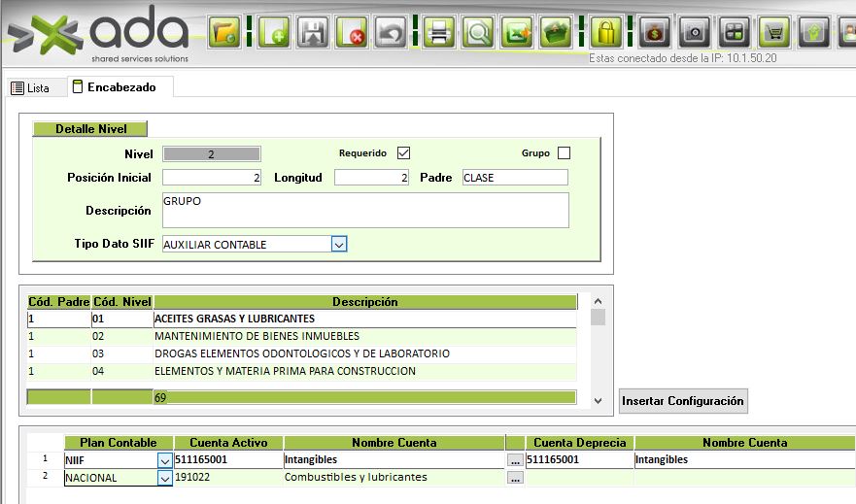Viewport: 856px width, 504px height.
Task: Click the scroll up arrow of group list
Action: 599,301
